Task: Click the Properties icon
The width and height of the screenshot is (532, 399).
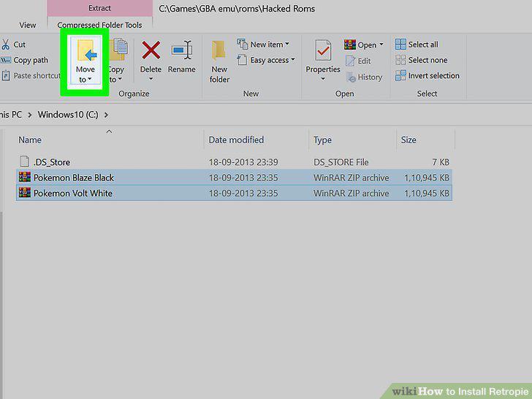Action: pyautogui.click(x=323, y=50)
